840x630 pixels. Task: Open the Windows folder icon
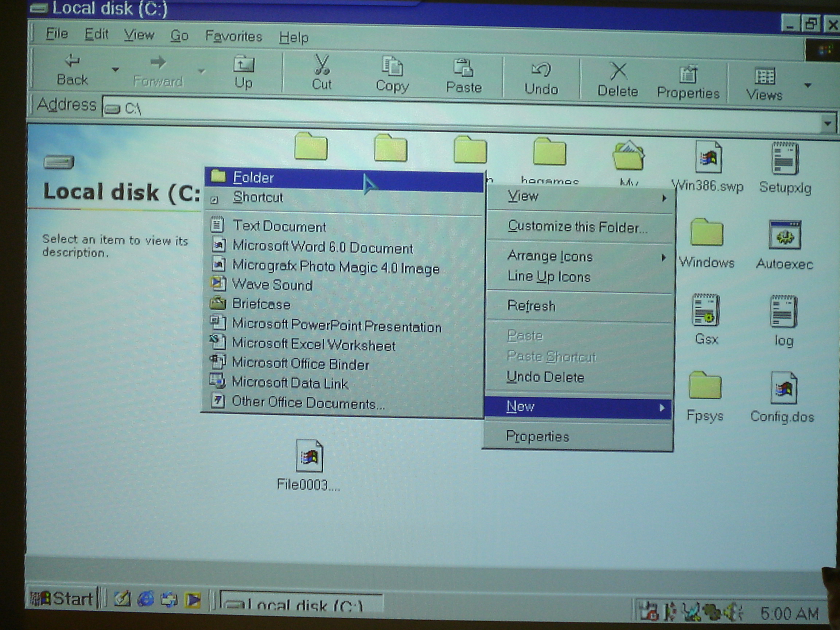pyautogui.click(x=706, y=232)
